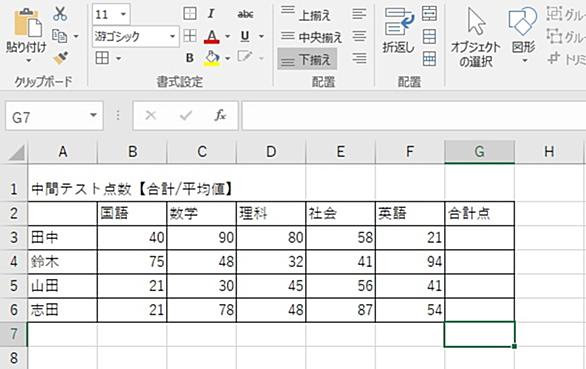Click the 合計点 header cell

(x=479, y=213)
